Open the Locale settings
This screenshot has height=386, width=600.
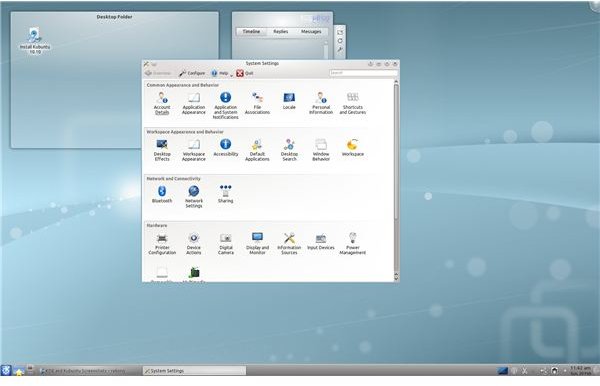coord(289,101)
